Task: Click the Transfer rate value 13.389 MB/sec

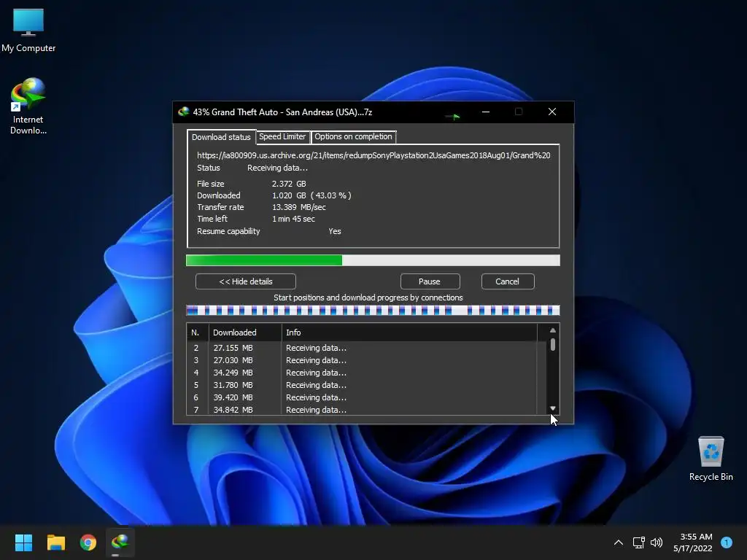Action: 298,207
